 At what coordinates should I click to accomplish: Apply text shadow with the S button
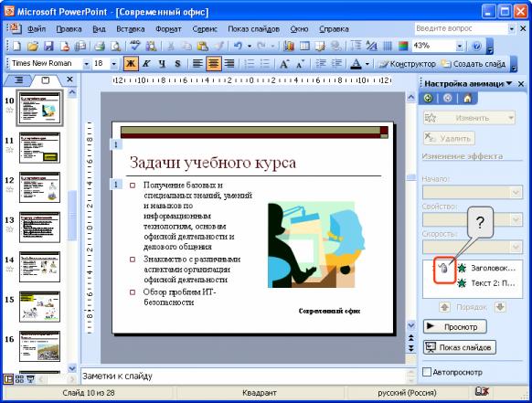177,63
